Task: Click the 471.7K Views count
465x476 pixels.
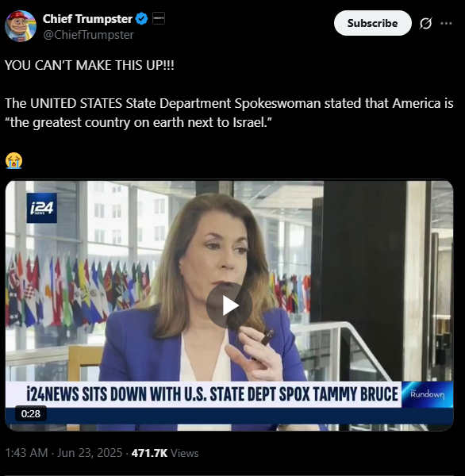Action: (x=165, y=453)
